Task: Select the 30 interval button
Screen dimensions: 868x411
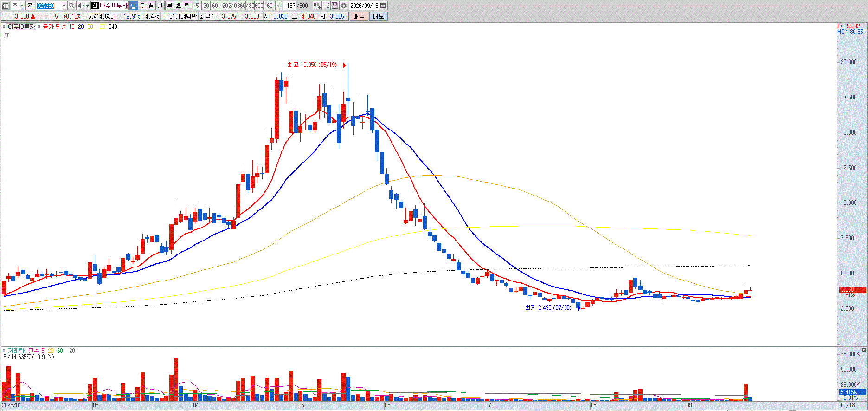Action: coord(206,6)
